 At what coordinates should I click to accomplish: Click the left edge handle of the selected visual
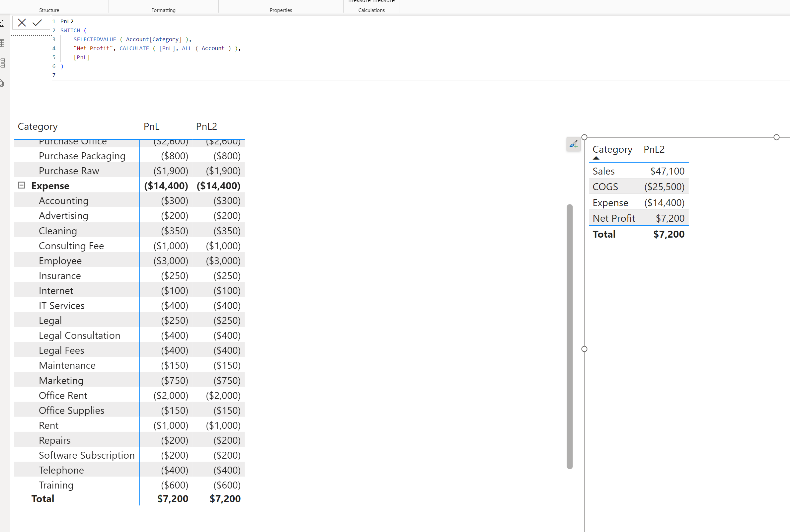[x=584, y=349]
